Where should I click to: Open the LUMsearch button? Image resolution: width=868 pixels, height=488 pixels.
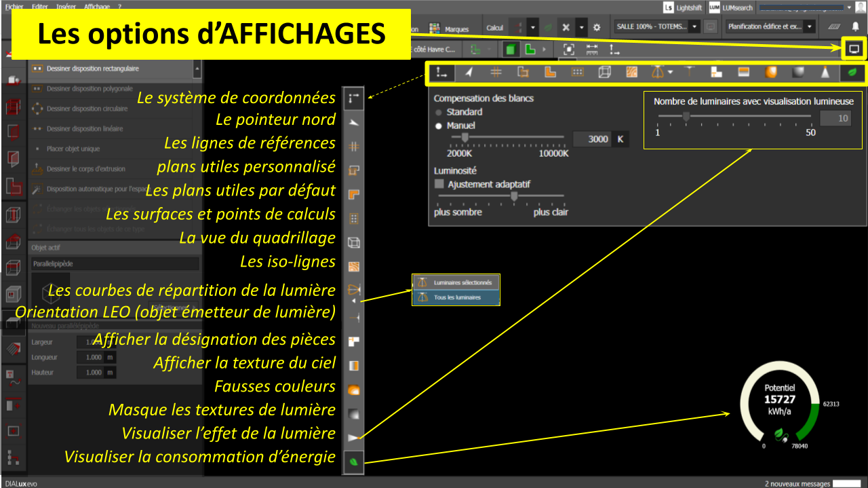pos(731,7)
